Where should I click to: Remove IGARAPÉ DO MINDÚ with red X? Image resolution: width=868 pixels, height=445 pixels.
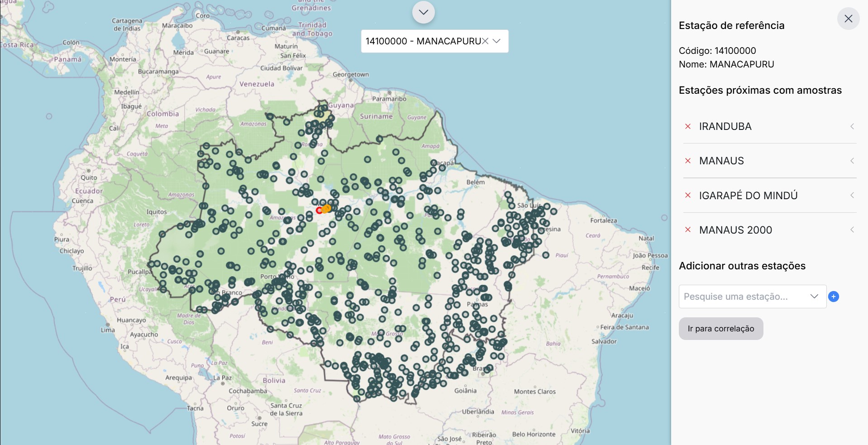[x=688, y=195]
